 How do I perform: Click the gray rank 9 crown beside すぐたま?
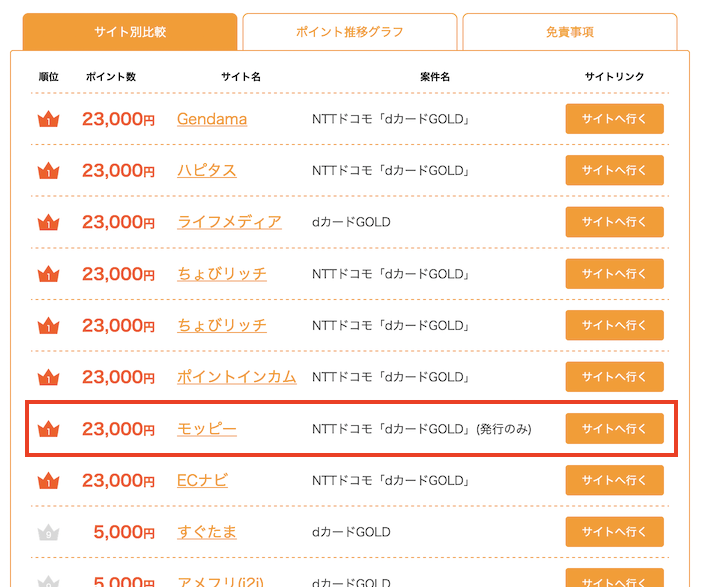(x=49, y=533)
